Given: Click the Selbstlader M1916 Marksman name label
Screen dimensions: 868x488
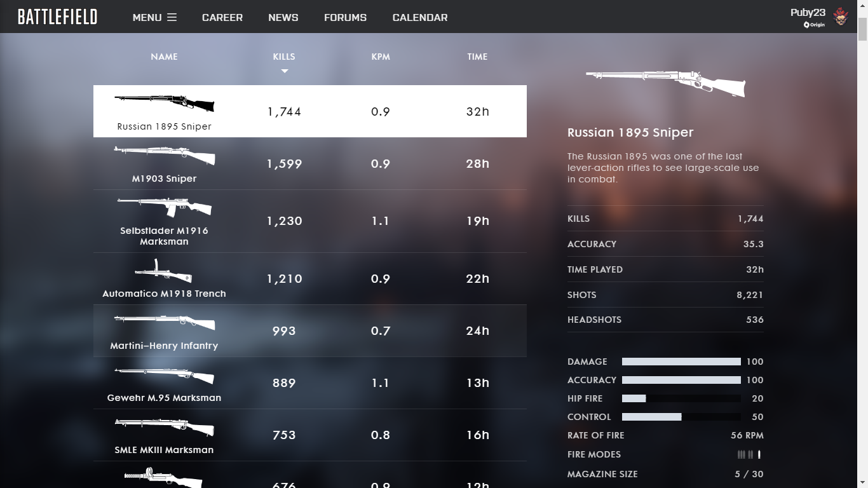Looking at the screenshot, I should coord(164,236).
